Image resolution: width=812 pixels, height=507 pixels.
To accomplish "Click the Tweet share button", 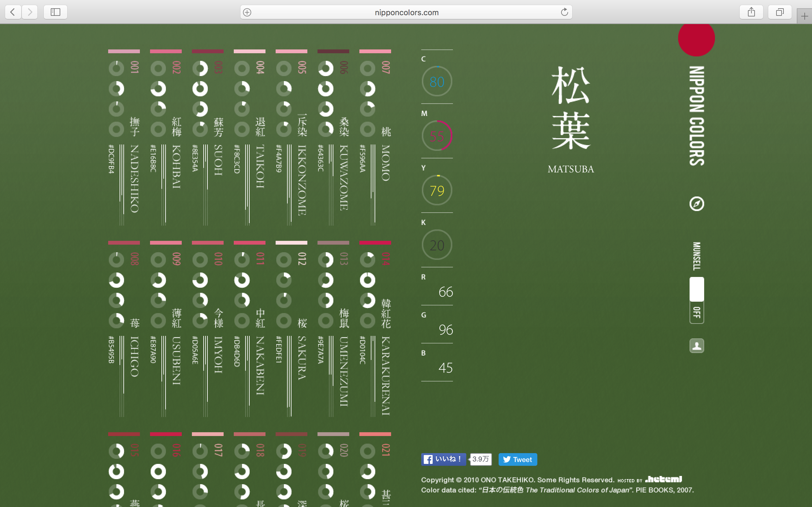I will (518, 459).
